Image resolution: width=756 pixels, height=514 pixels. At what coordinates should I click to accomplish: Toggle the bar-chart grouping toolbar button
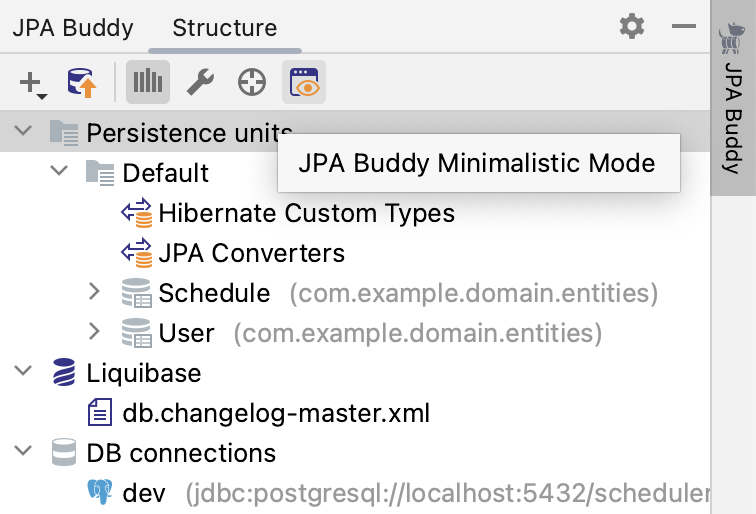point(148,83)
